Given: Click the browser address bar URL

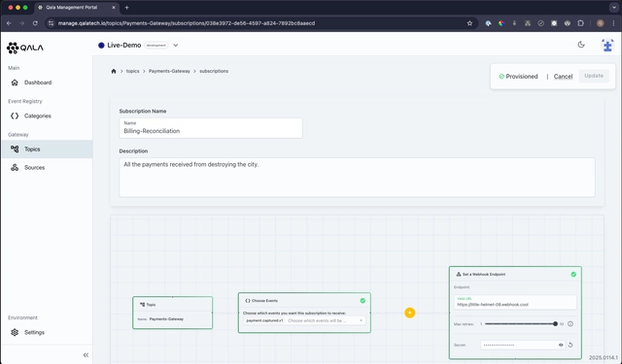Looking at the screenshot, I should [187, 23].
